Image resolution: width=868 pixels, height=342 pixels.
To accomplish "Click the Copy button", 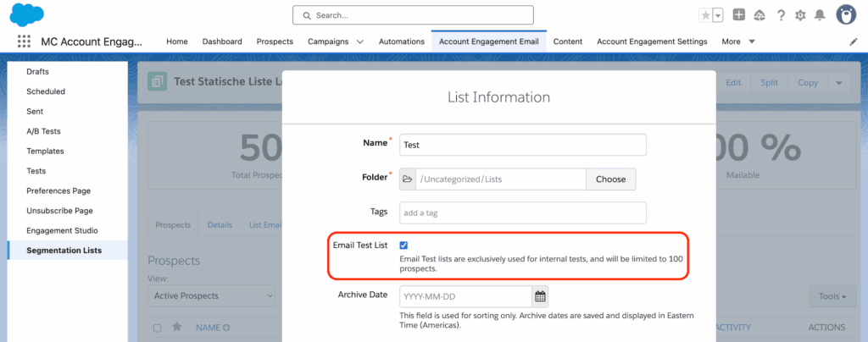I will 808,83.
